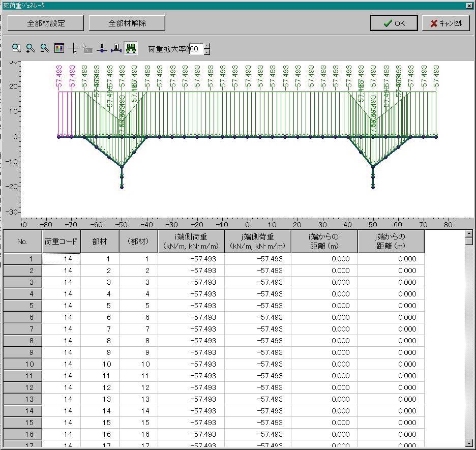Image resolution: width=476 pixels, height=450 pixels.
Task: Select row header number 8
Action: (22, 341)
